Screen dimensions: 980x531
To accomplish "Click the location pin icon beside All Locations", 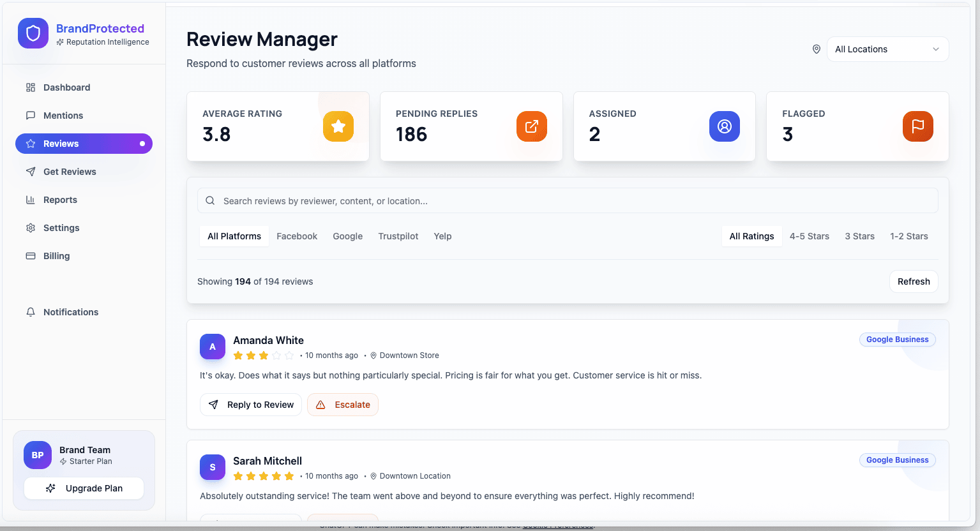I will [x=816, y=49].
